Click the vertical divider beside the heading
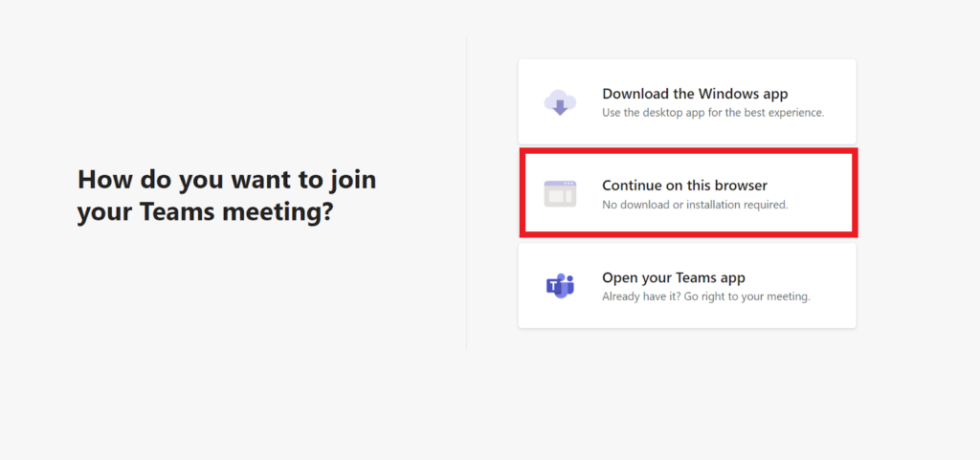 (x=466, y=193)
